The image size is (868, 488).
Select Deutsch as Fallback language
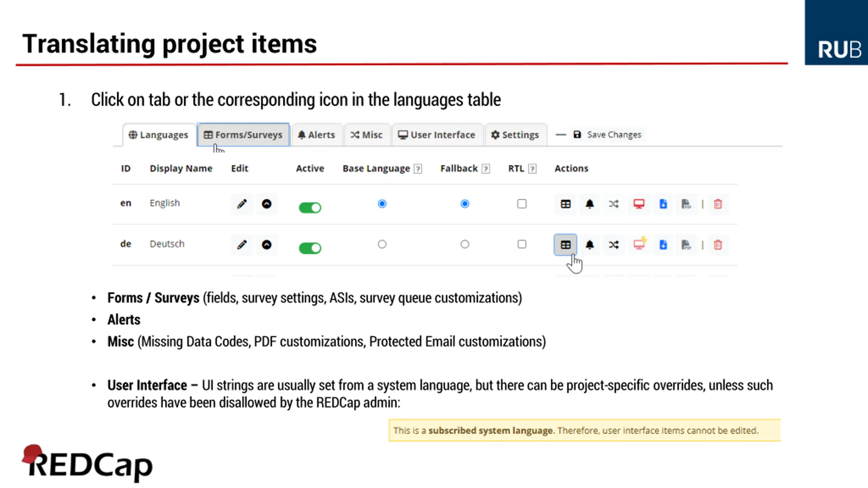(x=465, y=244)
